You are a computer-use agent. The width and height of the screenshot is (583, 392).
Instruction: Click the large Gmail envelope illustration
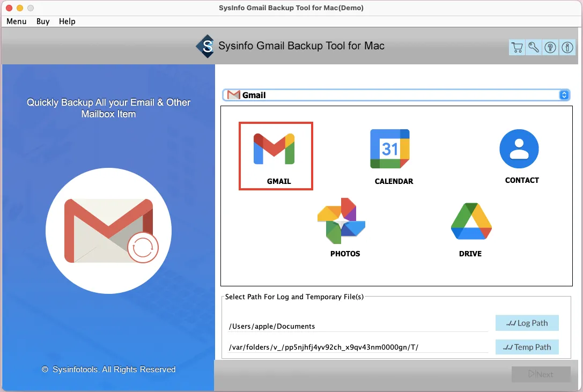[x=108, y=231]
